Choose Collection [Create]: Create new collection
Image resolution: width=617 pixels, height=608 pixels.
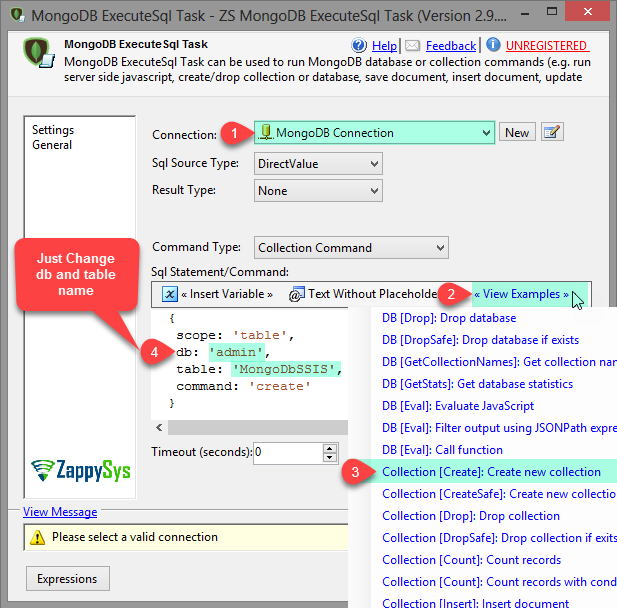(x=491, y=472)
